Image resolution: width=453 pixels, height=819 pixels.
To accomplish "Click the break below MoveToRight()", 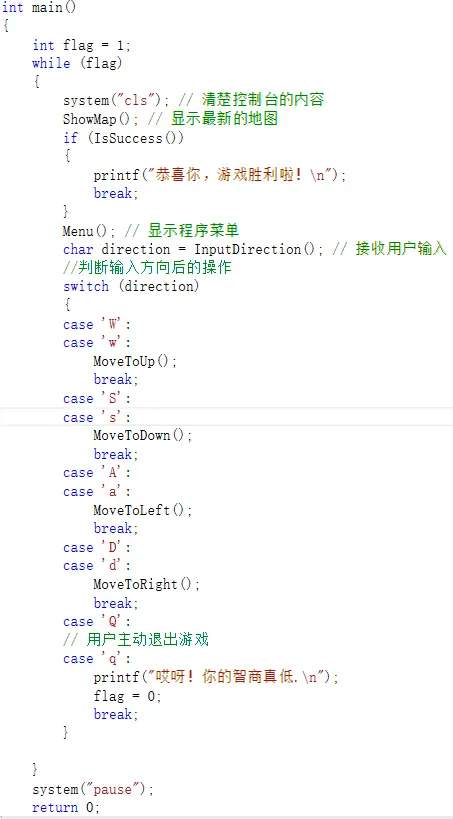I will (116, 603).
